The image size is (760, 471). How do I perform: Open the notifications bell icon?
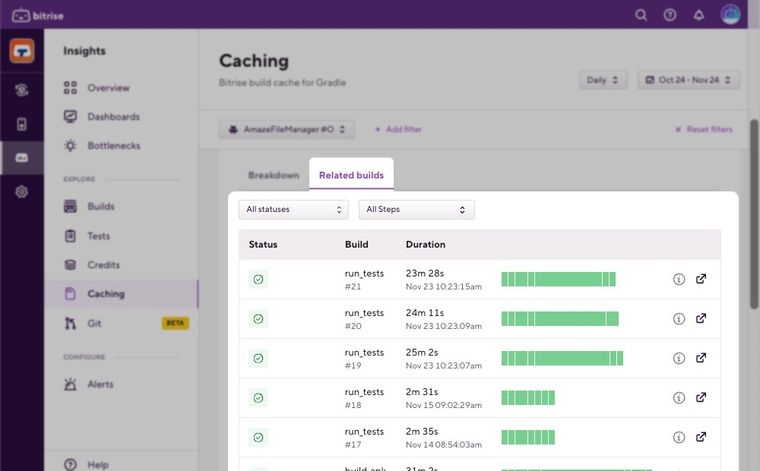(x=698, y=15)
